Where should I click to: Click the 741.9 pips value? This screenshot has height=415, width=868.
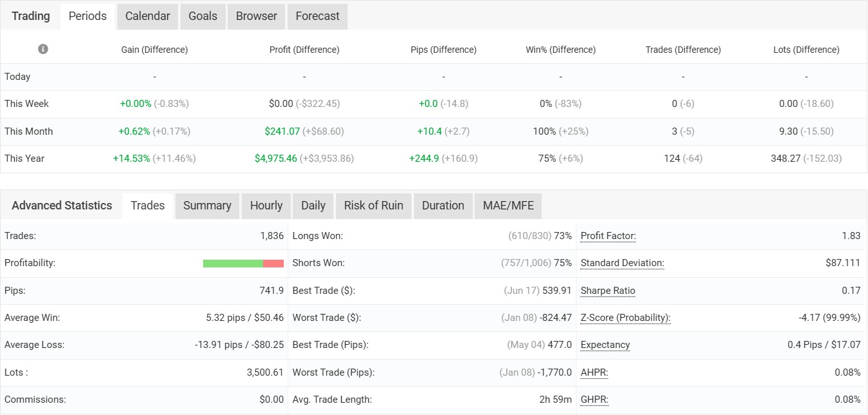point(271,291)
